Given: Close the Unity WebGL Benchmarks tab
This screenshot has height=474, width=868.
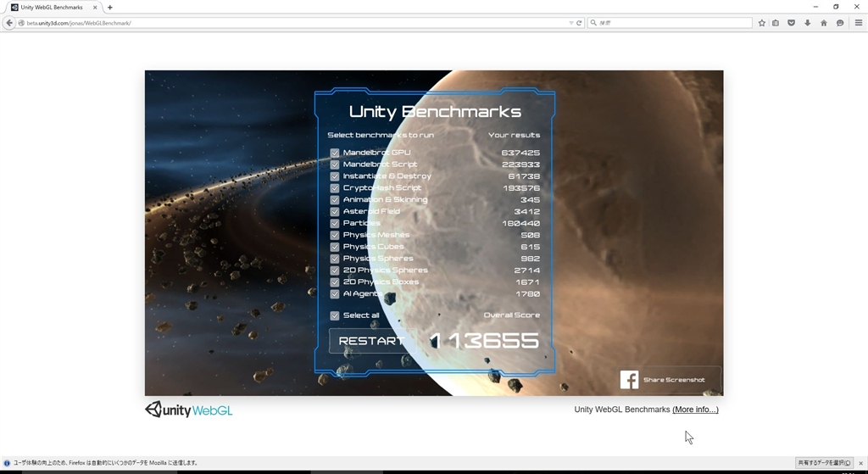Looking at the screenshot, I should (x=95, y=7).
